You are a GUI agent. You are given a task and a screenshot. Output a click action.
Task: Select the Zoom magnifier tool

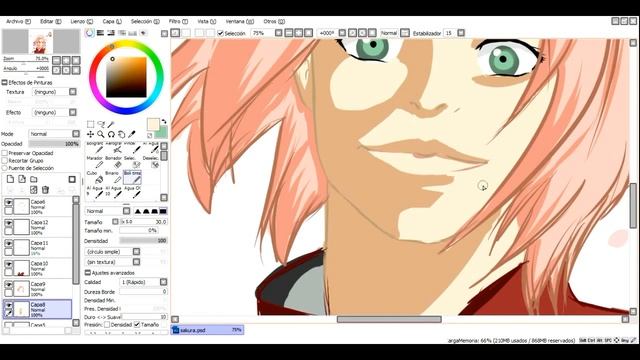tap(101, 134)
